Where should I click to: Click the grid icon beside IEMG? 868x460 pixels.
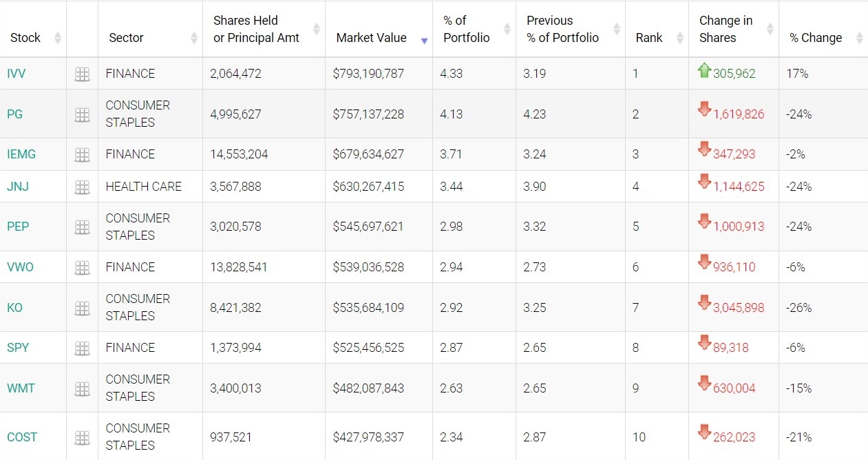(x=82, y=155)
